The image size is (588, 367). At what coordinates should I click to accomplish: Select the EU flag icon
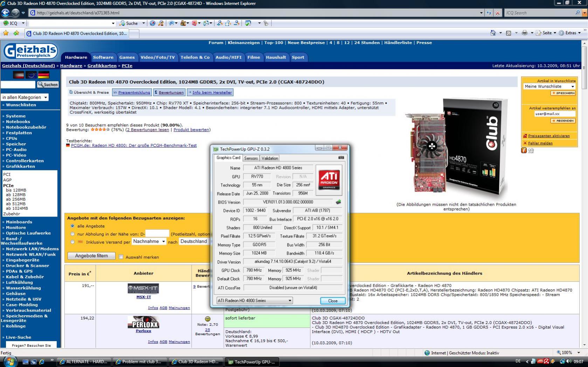point(31,75)
